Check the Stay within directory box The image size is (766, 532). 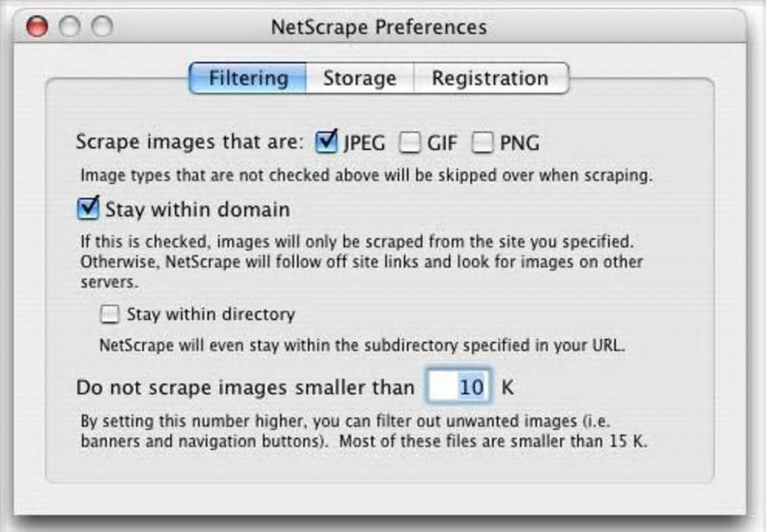(x=110, y=314)
